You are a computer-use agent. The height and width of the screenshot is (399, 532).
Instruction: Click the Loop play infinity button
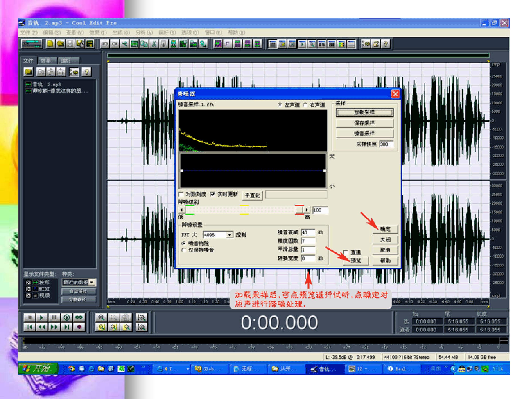79,318
